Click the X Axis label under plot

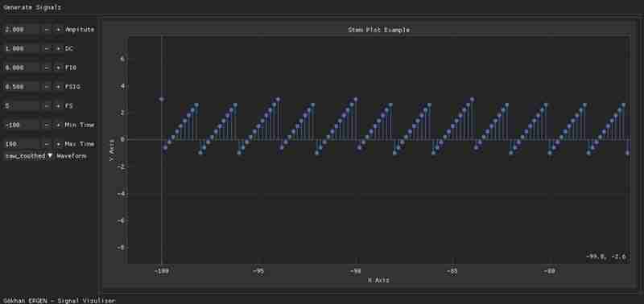(x=378, y=280)
